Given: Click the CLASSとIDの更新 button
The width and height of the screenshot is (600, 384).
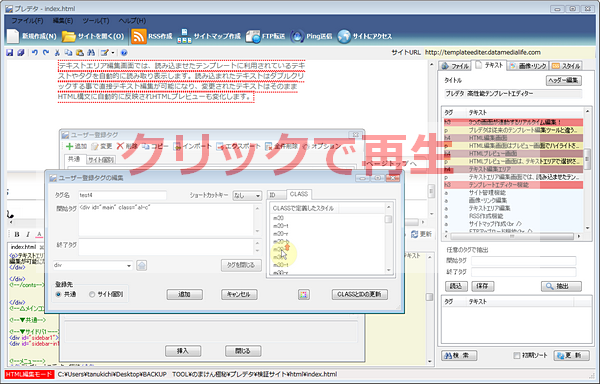Looking at the screenshot, I should point(359,295).
